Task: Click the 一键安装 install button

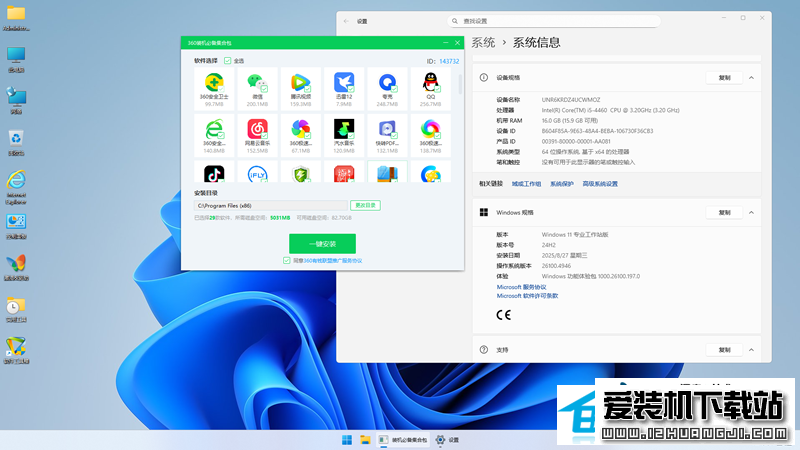Action: tap(322, 244)
